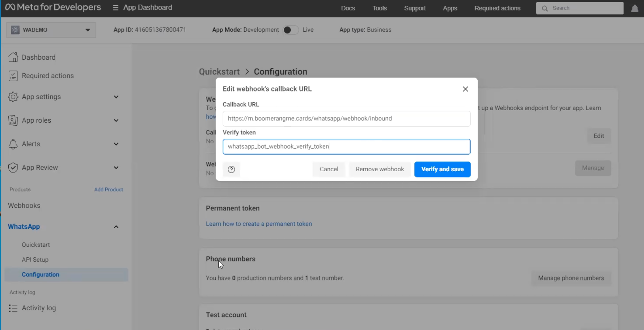Click the help question mark icon
This screenshot has width=644, height=330.
[231, 169]
